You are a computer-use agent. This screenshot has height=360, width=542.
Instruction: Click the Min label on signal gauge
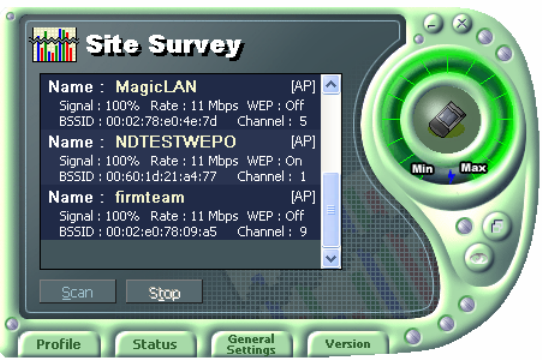422,169
